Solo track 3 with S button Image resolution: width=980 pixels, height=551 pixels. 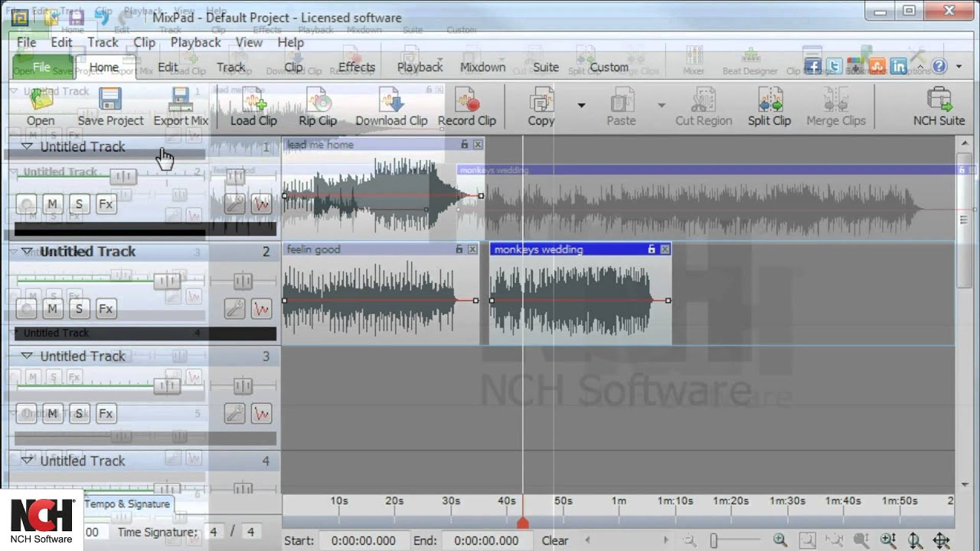click(x=79, y=414)
